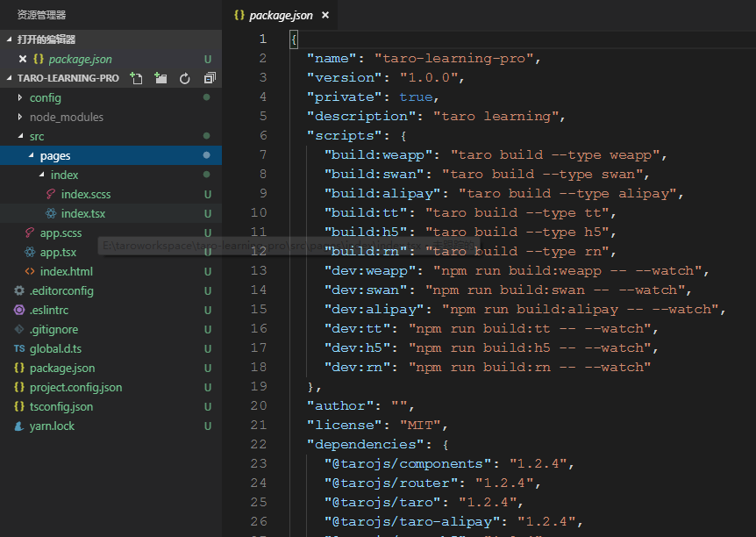Select the node_modules folder
The height and width of the screenshot is (537, 756).
111,117
